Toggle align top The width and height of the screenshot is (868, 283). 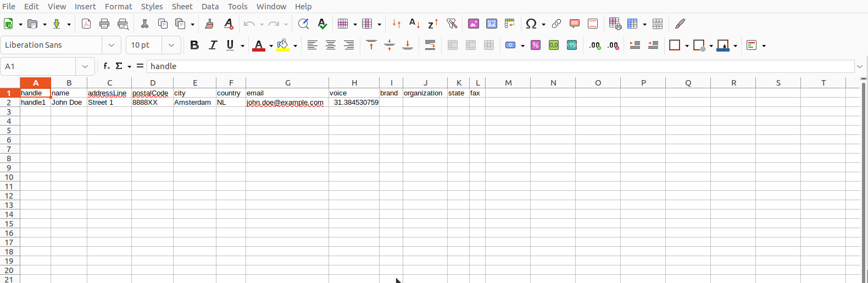click(371, 45)
